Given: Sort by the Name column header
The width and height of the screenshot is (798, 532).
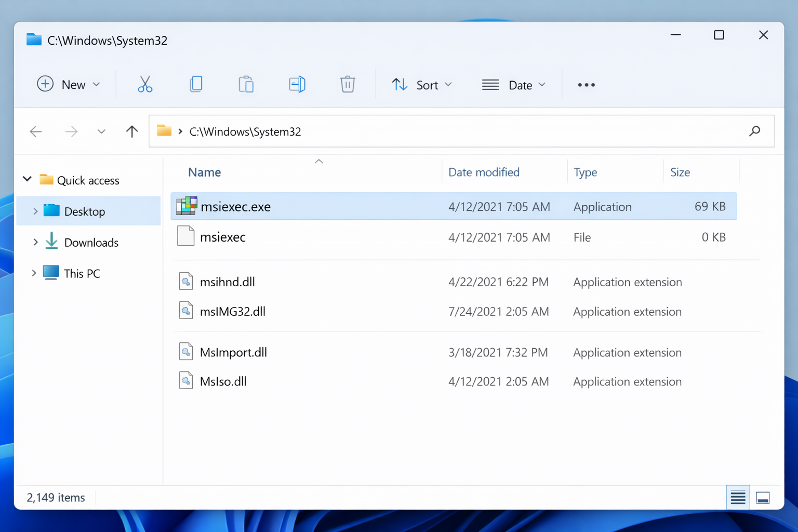Looking at the screenshot, I should pos(204,172).
